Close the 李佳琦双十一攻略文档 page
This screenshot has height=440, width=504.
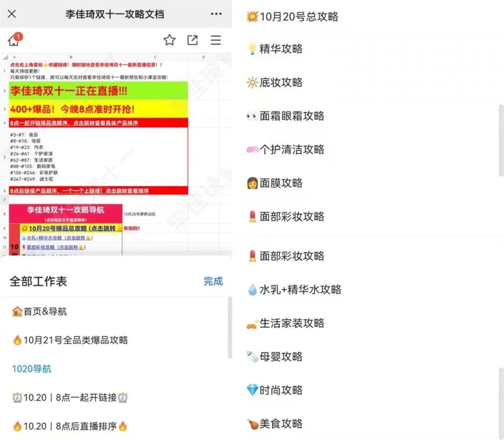(x=12, y=14)
